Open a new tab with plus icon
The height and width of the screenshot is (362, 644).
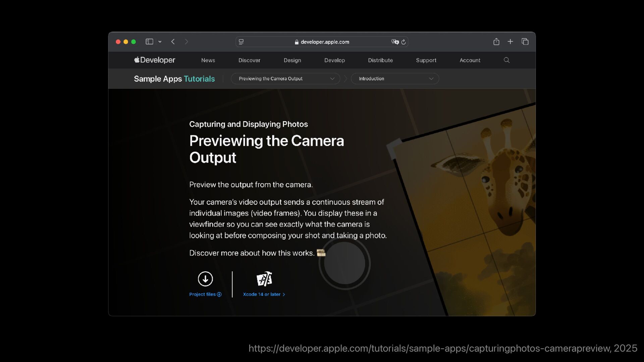pyautogui.click(x=510, y=42)
